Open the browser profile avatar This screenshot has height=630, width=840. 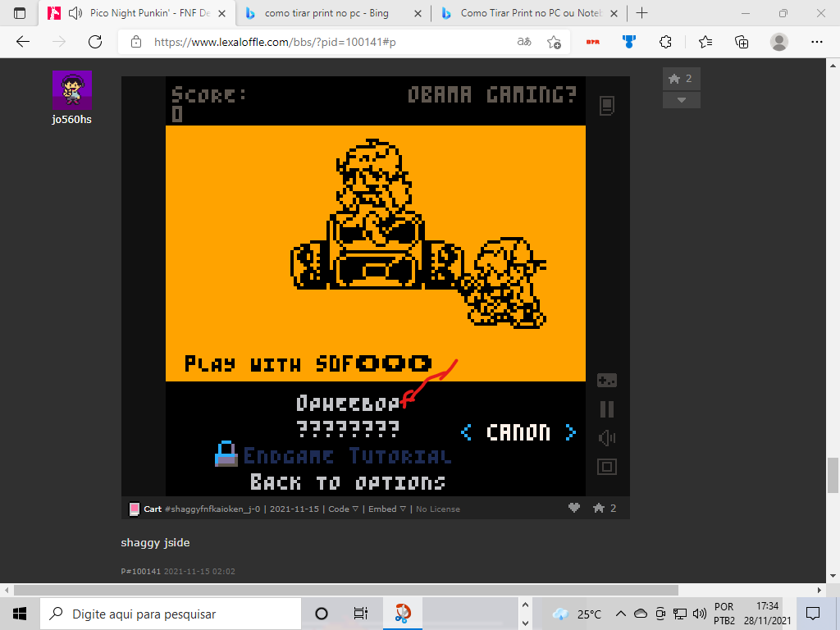coord(779,42)
